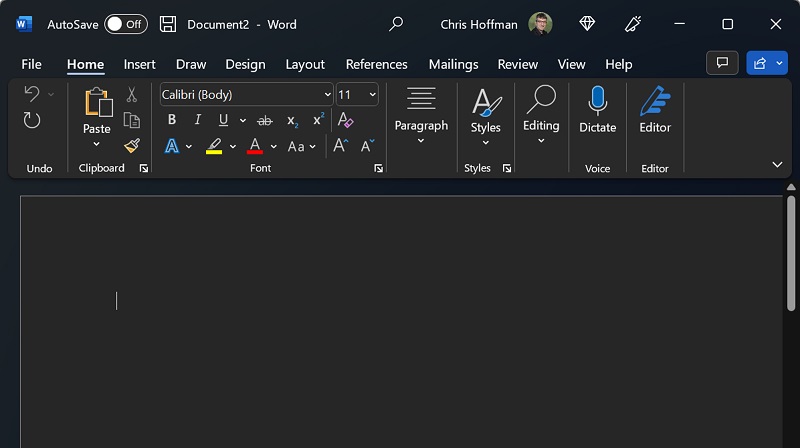Open the font size 11 dropdown

click(357, 95)
